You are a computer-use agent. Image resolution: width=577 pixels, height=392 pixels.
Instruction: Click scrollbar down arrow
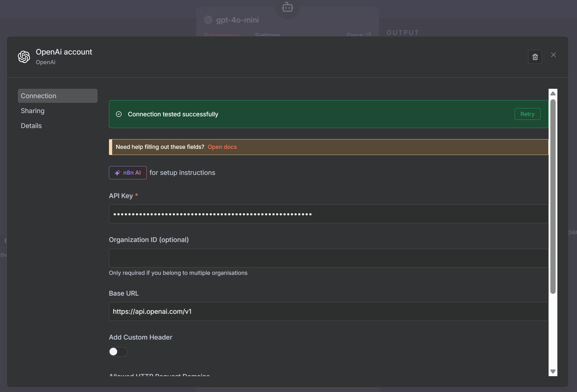[553, 371]
